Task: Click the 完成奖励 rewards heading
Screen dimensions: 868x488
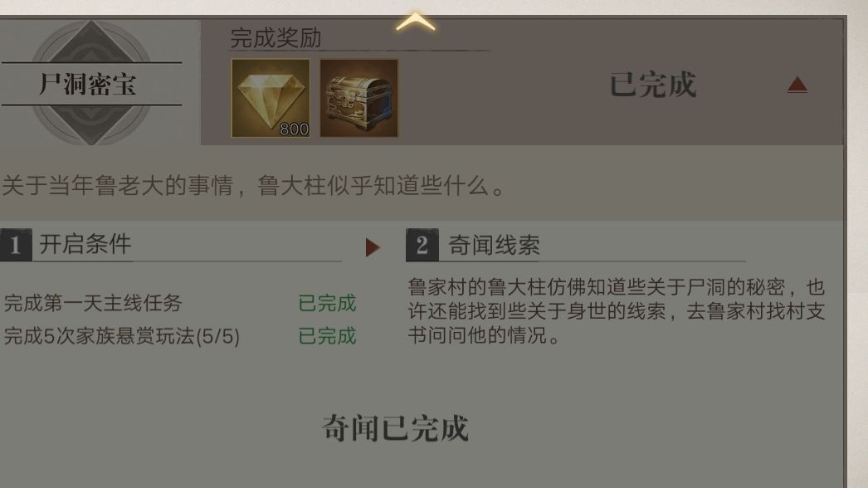Action: point(276,38)
